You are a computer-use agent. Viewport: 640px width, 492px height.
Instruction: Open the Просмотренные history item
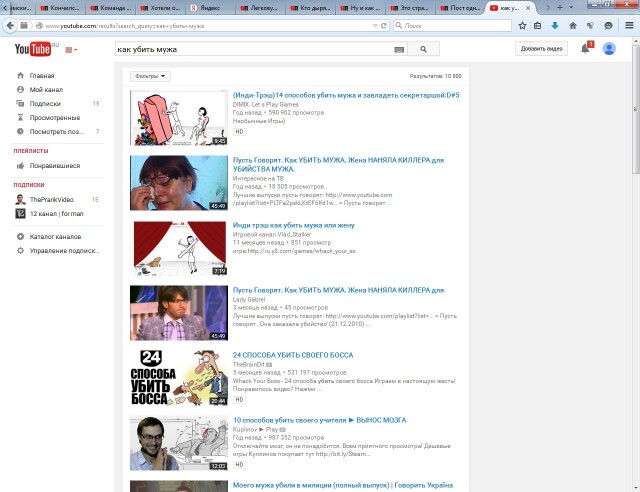coord(57,118)
